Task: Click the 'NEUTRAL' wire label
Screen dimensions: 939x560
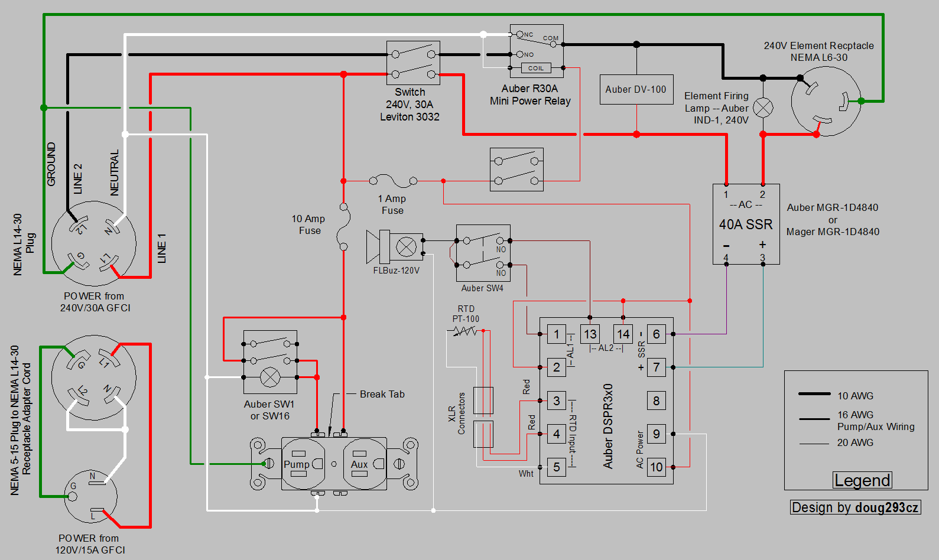Action: 115,172
